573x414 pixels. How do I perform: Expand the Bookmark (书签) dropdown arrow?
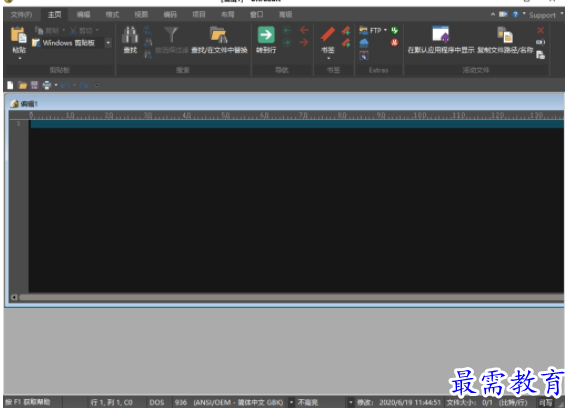[x=328, y=58]
